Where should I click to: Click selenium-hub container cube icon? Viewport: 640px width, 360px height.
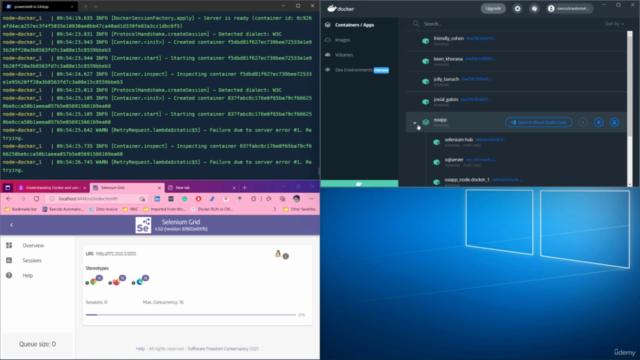click(x=436, y=142)
